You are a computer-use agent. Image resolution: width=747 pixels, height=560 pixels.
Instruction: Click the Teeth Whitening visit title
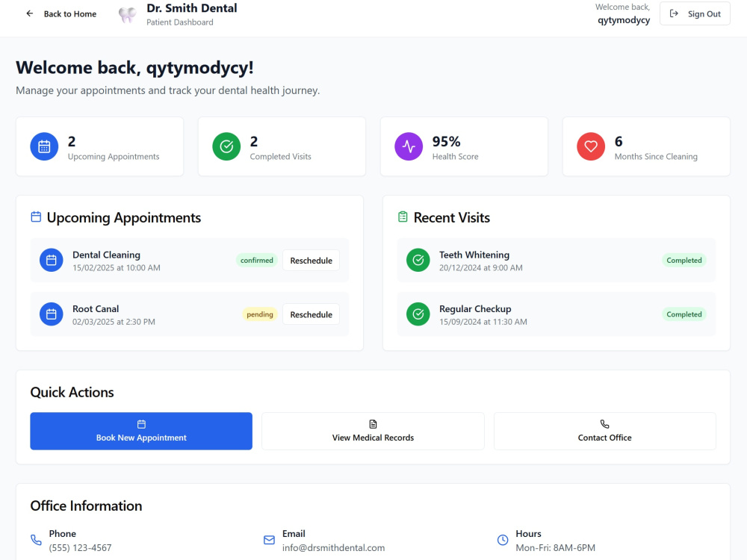pyautogui.click(x=474, y=255)
